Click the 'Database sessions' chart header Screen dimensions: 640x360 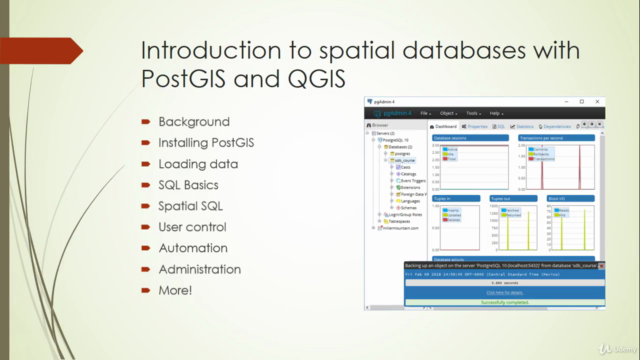click(470, 138)
